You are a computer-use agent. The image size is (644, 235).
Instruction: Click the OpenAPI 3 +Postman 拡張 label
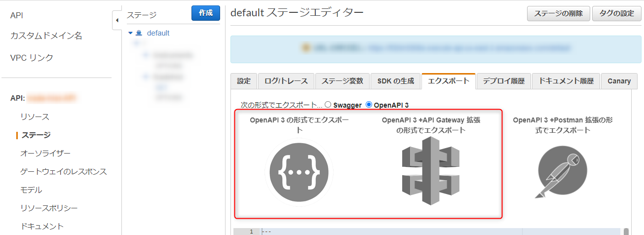563,125
